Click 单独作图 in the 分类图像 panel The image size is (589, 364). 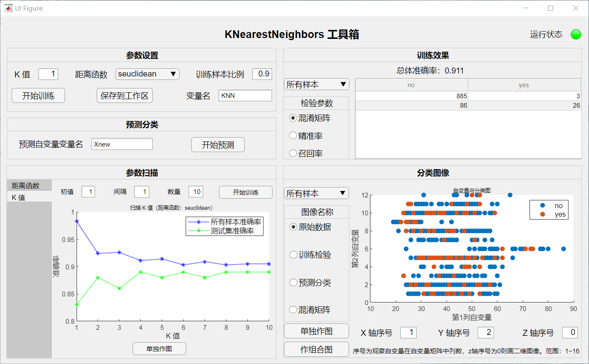tap(317, 331)
